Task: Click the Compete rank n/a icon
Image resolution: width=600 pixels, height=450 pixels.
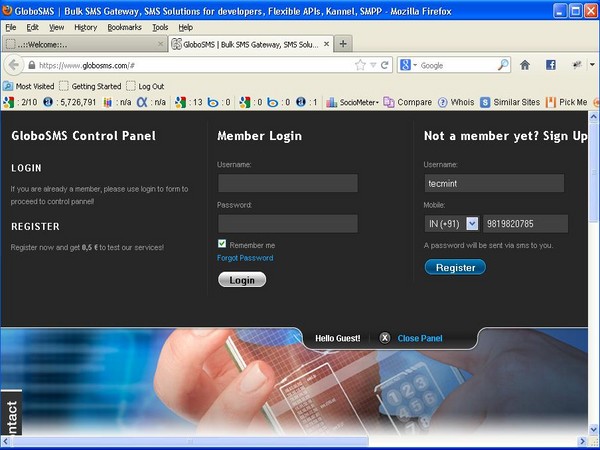Action: click(x=108, y=102)
